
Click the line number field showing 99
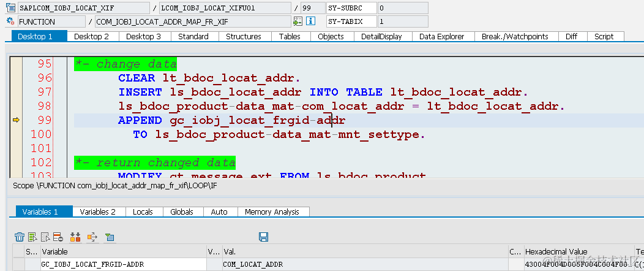313,8
